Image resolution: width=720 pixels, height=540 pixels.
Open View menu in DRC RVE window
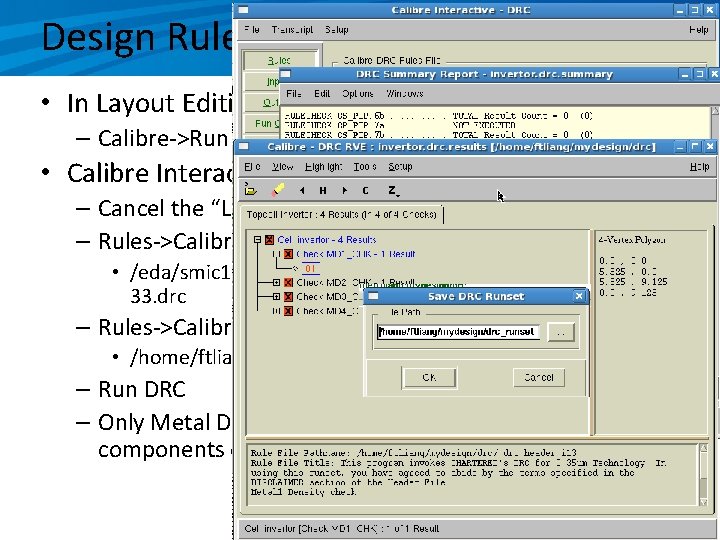click(282, 167)
